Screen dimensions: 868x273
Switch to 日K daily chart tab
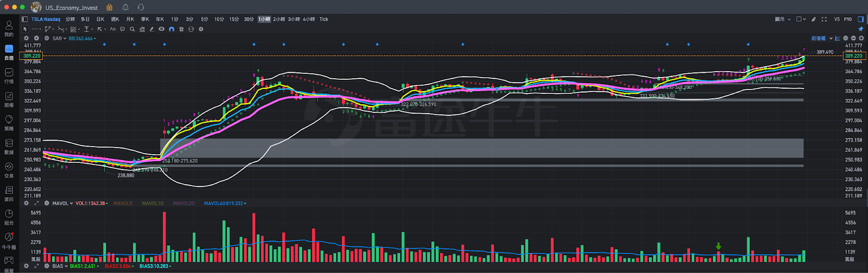click(100, 19)
